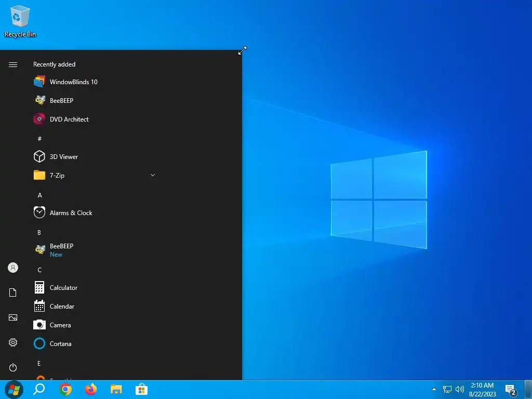This screenshot has height=399, width=532.
Task: Click the Start button on taskbar
Action: click(14, 390)
